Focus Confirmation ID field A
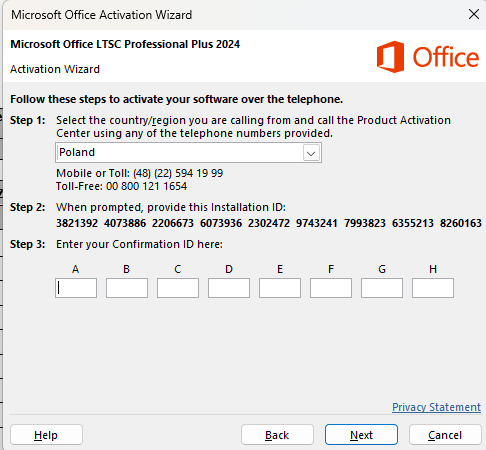Image resolution: width=486 pixels, height=450 pixels. [x=76, y=288]
